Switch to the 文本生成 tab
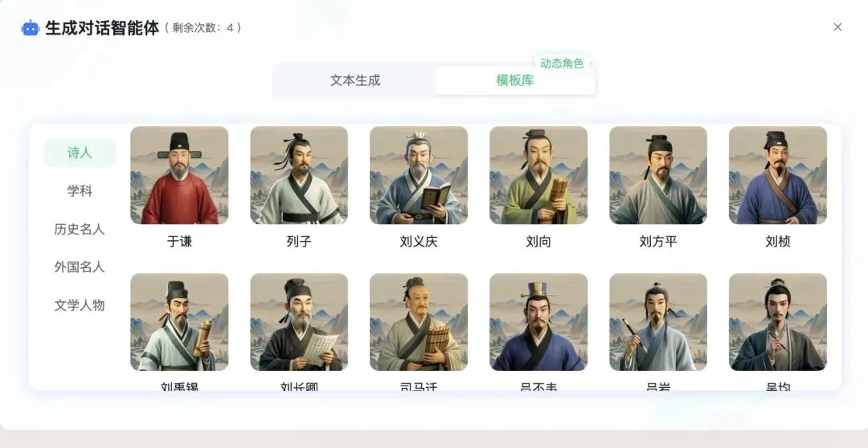The image size is (868, 448). point(355,80)
